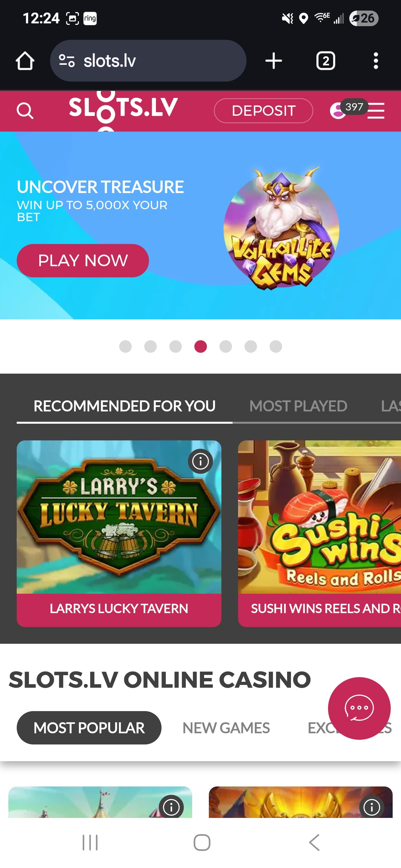Select the last carousel dot
The height and width of the screenshot is (868, 401).
pyautogui.click(x=275, y=346)
